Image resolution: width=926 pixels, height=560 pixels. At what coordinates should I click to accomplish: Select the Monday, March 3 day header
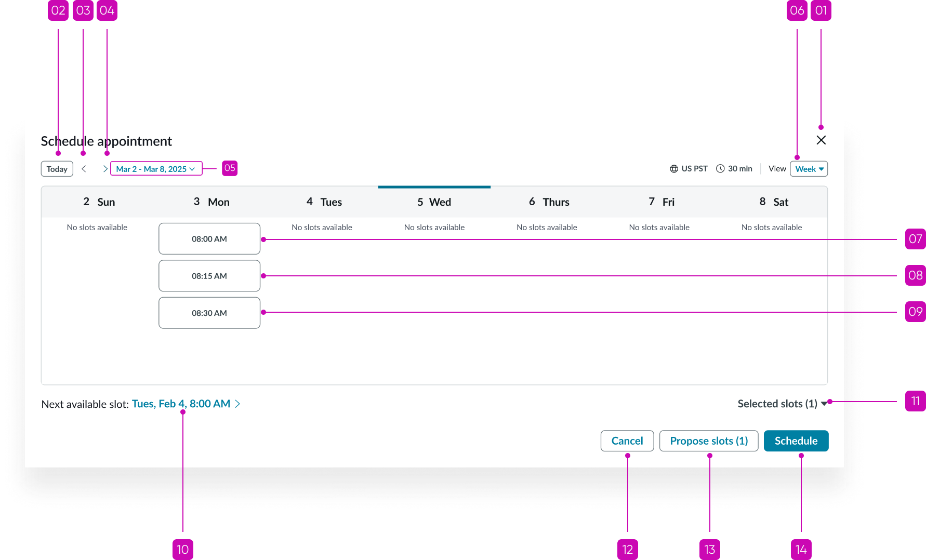[x=211, y=202]
